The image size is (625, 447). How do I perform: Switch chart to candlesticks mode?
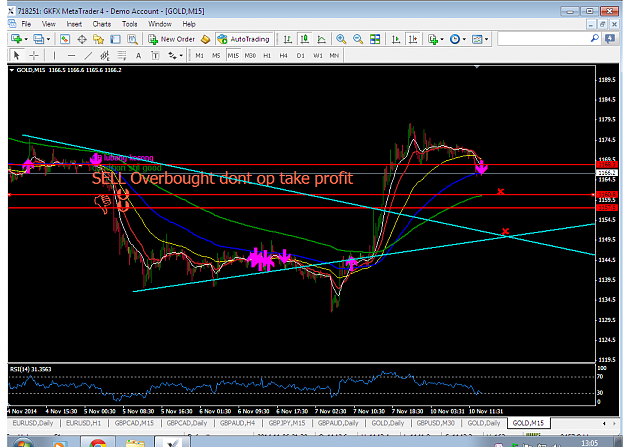(305, 39)
